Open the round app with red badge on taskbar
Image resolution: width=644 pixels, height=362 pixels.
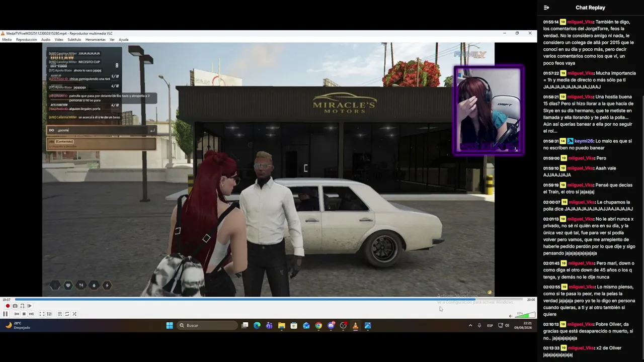coord(343,325)
